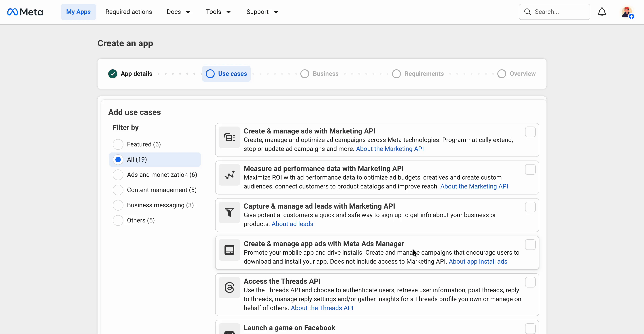Screen dimensions: 644x334
Task: Check Create & manage ads with Marketing API
Action: [530, 132]
